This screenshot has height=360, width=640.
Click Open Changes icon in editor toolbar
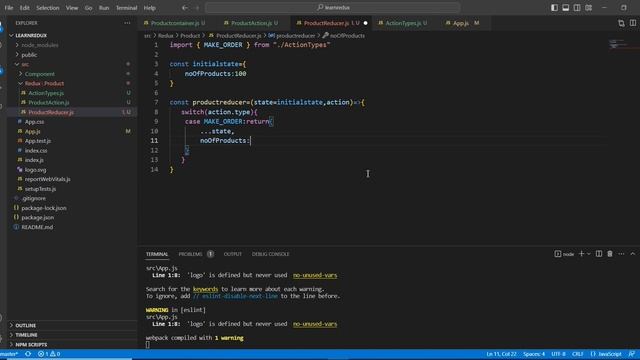pos(621,23)
